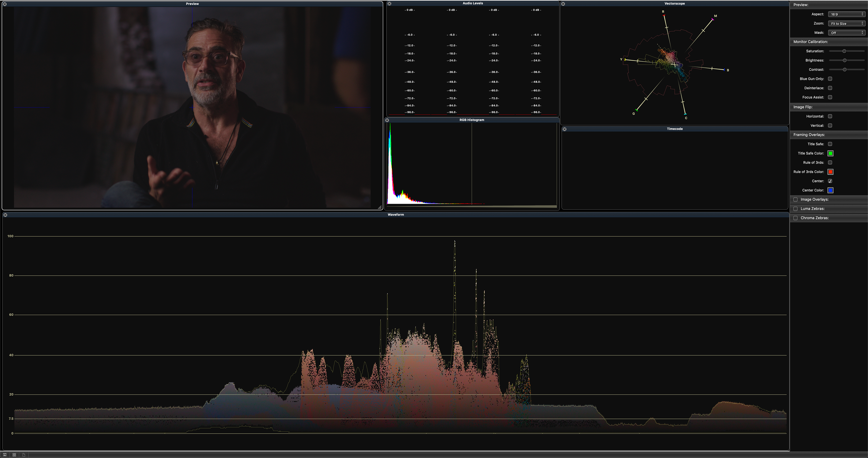Click the Image Overlays section header
Viewport: 868px width, 458px height.
(x=814, y=200)
